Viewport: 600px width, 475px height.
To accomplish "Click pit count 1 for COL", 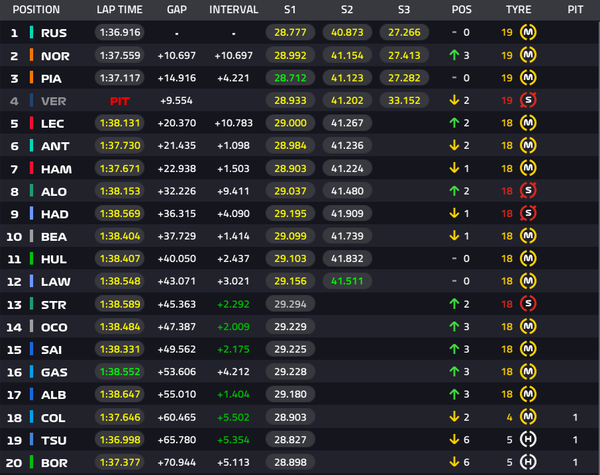I will coord(575,417).
